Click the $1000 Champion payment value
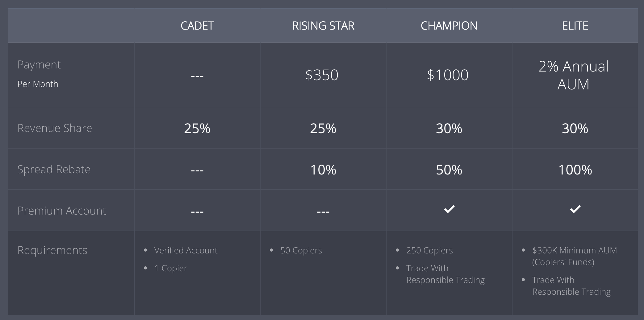This screenshot has width=644, height=320. 448,75
